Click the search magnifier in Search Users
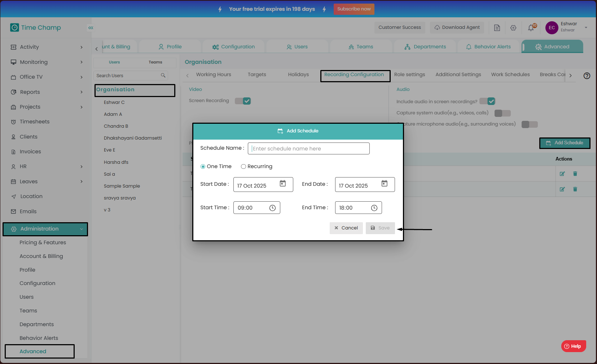This screenshot has height=364, width=597. point(163,75)
